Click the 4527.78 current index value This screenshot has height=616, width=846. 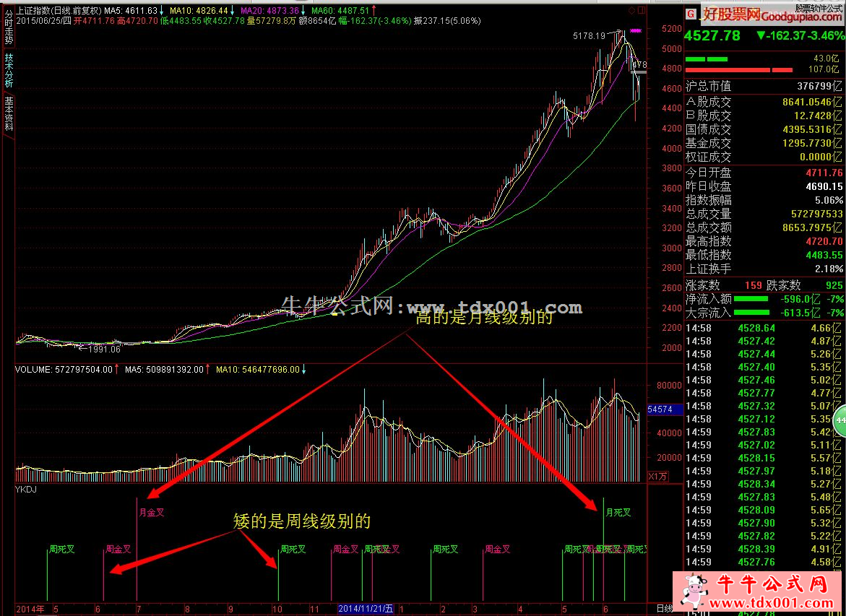click(x=712, y=35)
